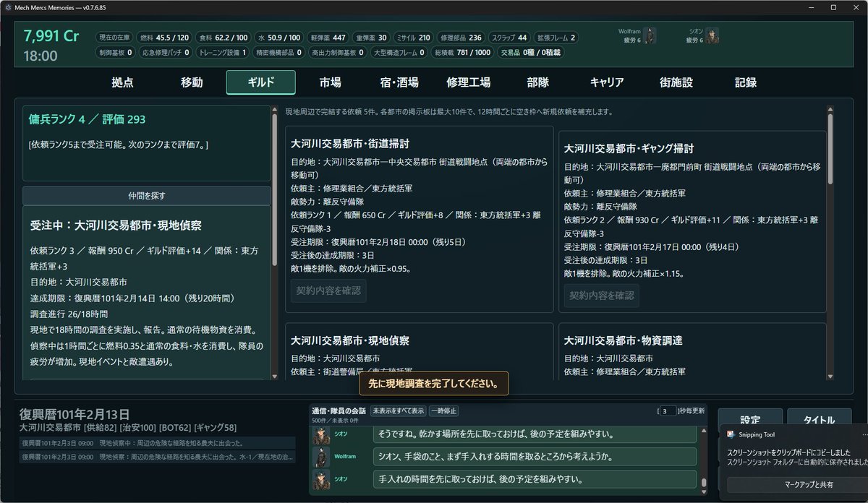Return to the title screen via タイトル
The image size is (868, 503).
[820, 420]
